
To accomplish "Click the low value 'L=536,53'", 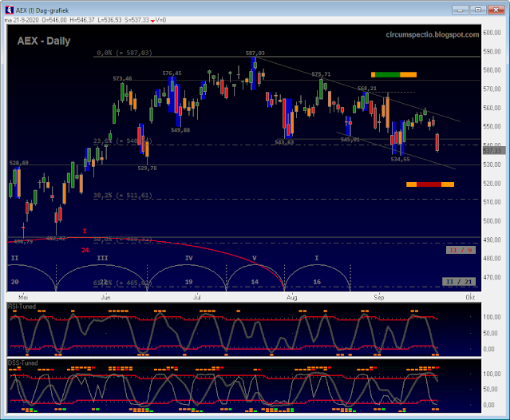I will pos(109,20).
